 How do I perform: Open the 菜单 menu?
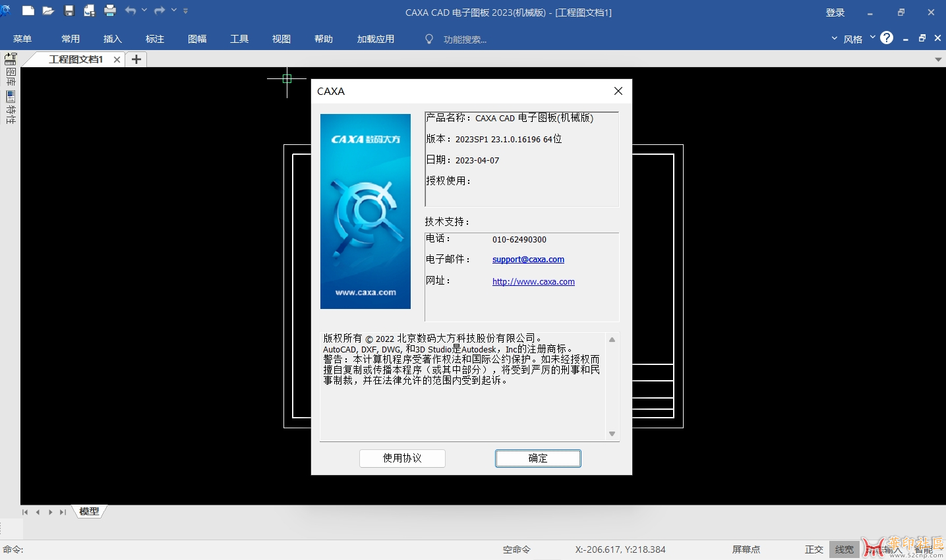(x=22, y=39)
